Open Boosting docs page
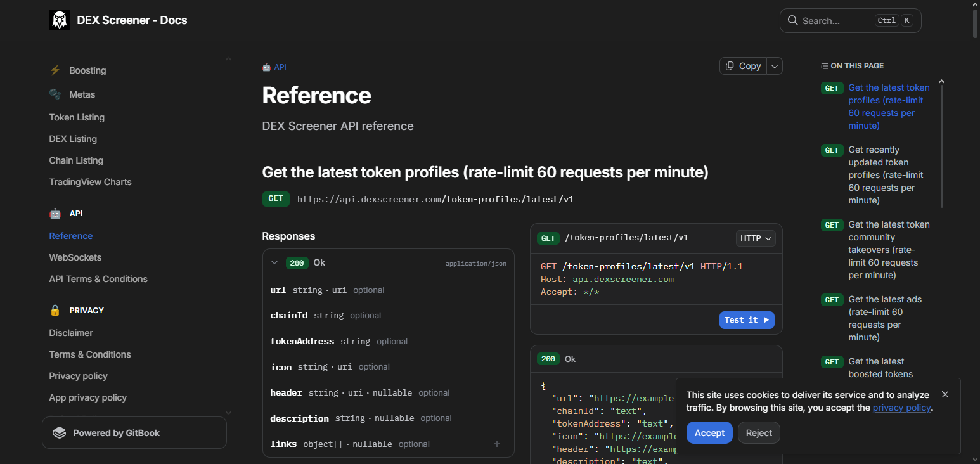 [x=87, y=70]
